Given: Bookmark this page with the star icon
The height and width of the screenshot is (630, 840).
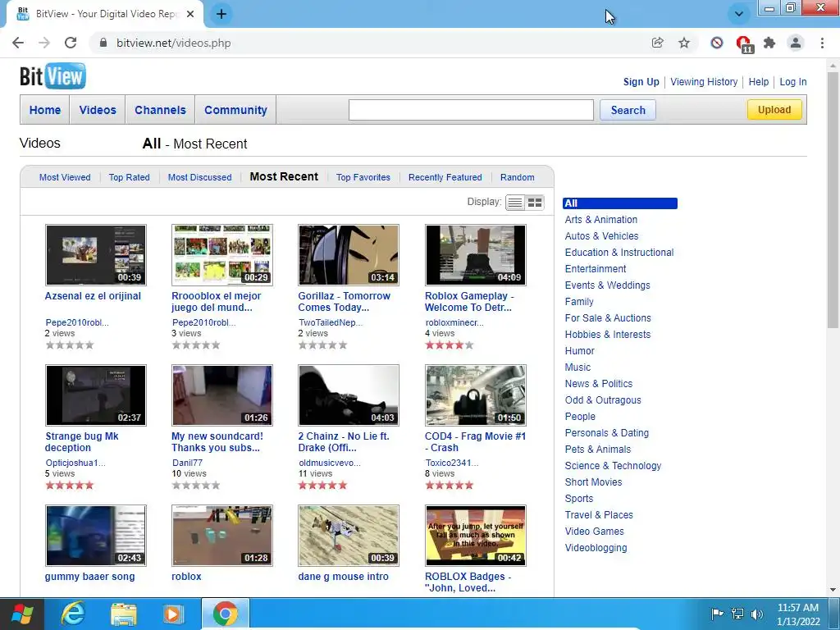Looking at the screenshot, I should [x=684, y=43].
